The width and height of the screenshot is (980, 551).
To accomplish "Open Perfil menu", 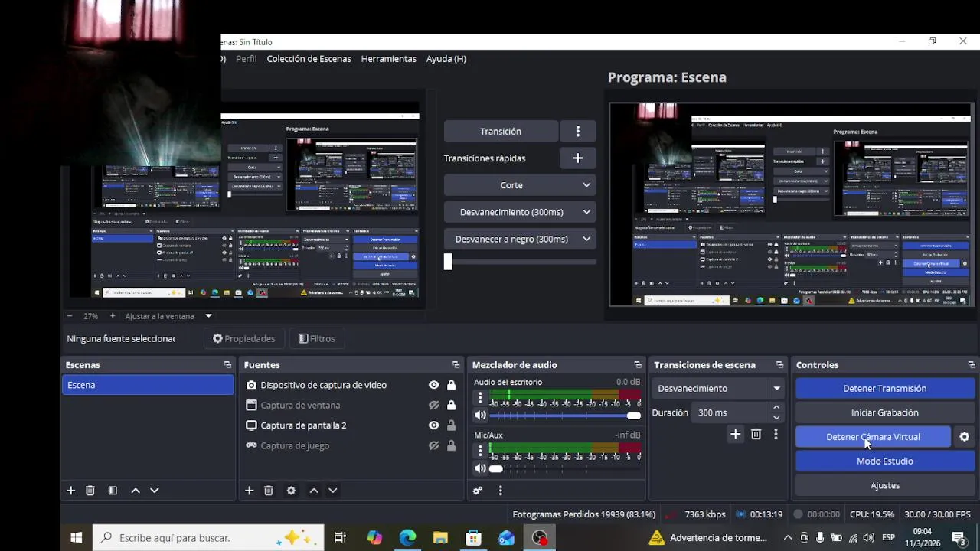I will 247,59.
